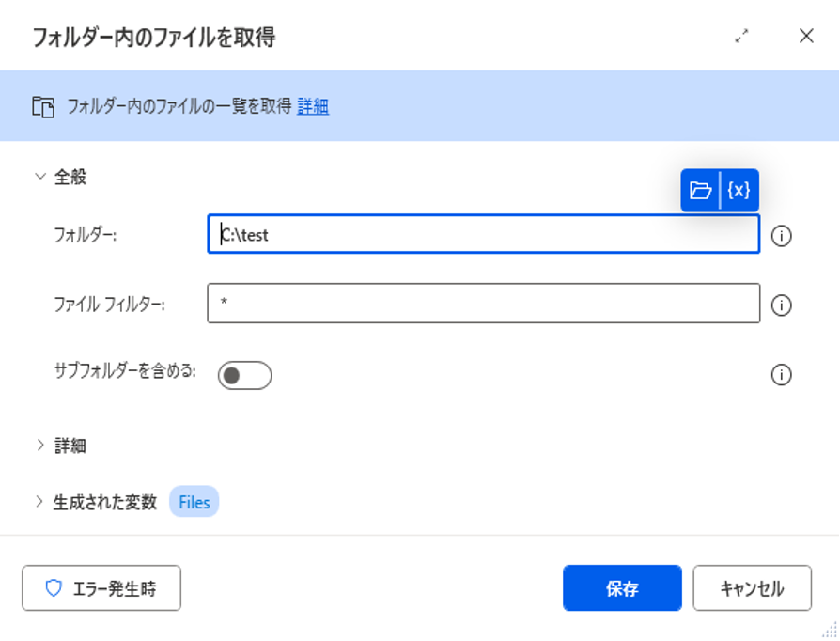Click info icon beside フォルダー field
Screen dimensions: 840x641
781,236
